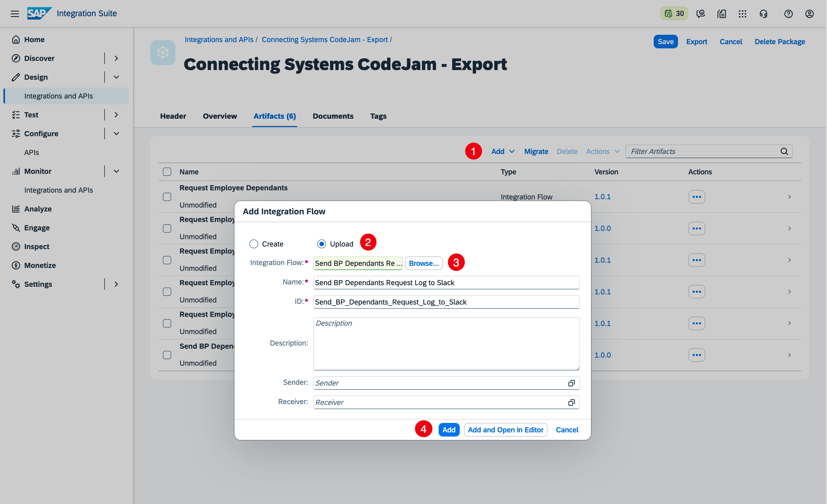Image resolution: width=827 pixels, height=504 pixels.
Task: Click the package icon beside title
Action: pos(163,52)
